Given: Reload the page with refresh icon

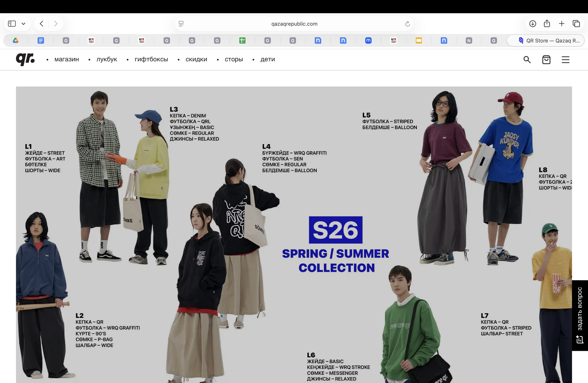Looking at the screenshot, I should [x=407, y=24].
